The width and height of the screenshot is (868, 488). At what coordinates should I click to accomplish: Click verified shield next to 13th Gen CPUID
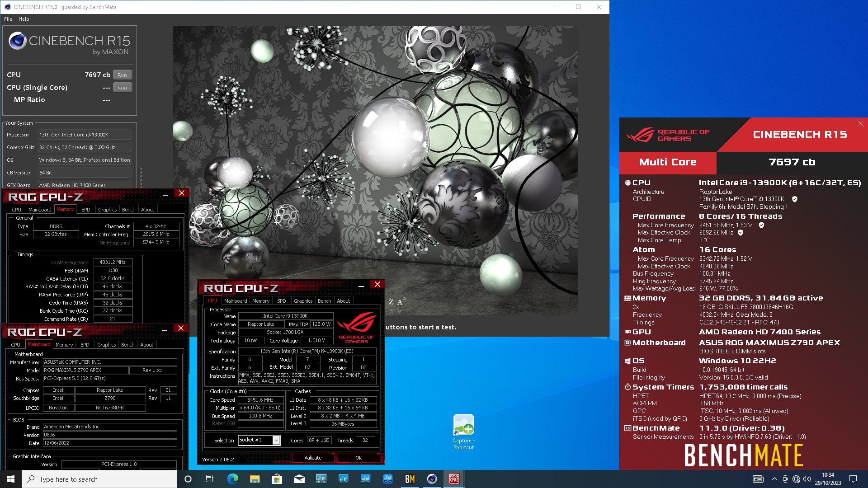(x=795, y=199)
